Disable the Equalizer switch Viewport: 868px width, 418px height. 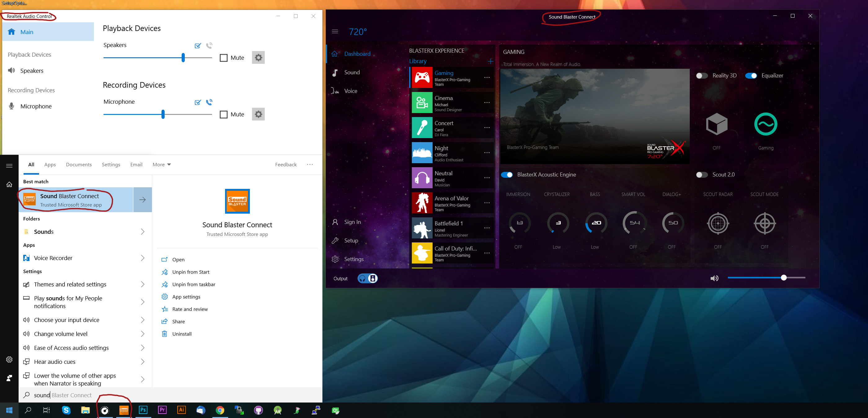pyautogui.click(x=751, y=76)
